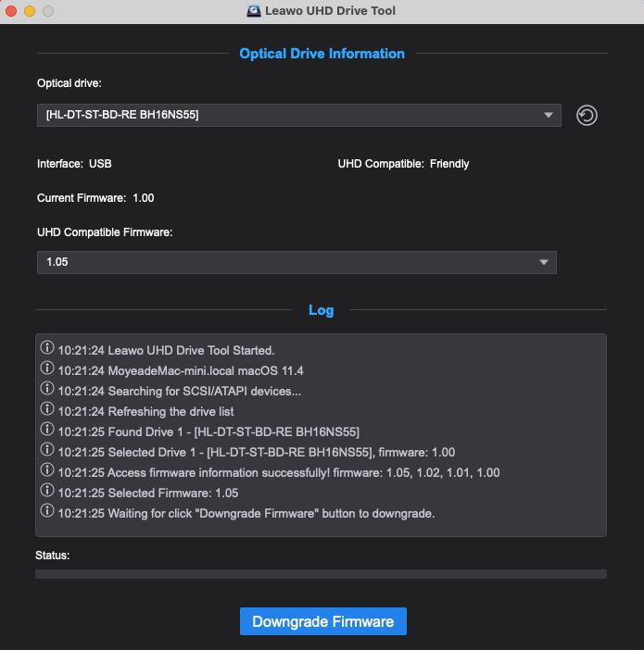Minimize the window with the yellow button

pyautogui.click(x=30, y=11)
